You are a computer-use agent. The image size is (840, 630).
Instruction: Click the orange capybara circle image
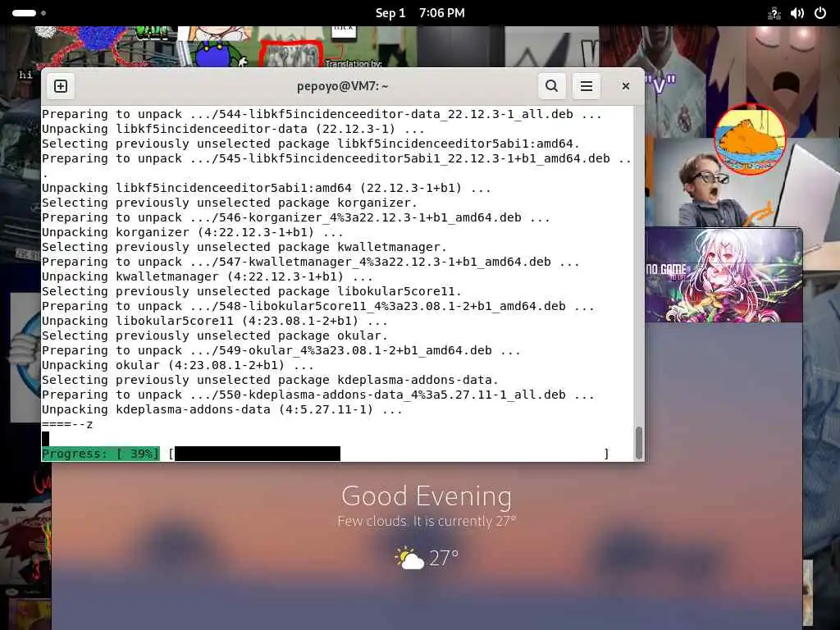(x=750, y=139)
